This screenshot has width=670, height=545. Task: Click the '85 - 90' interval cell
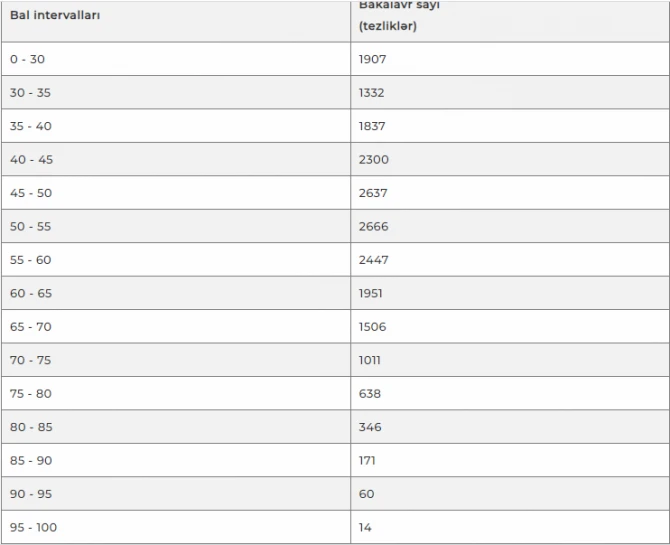pos(176,460)
